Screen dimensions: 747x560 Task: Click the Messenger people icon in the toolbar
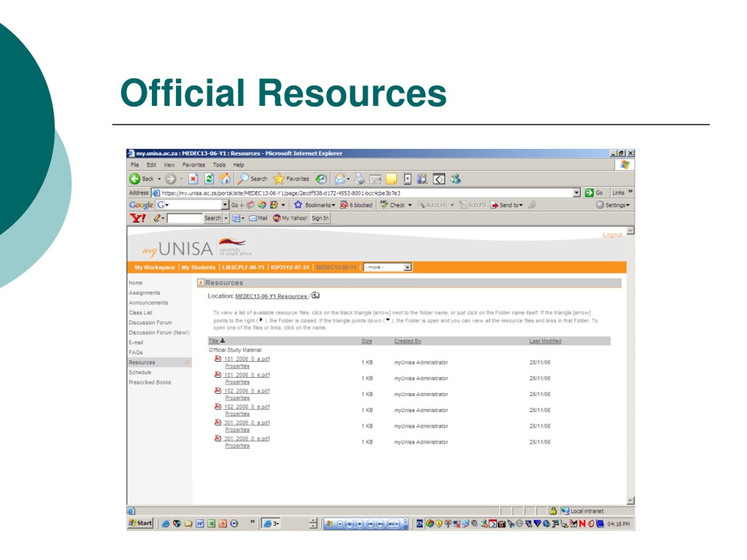coord(455,179)
